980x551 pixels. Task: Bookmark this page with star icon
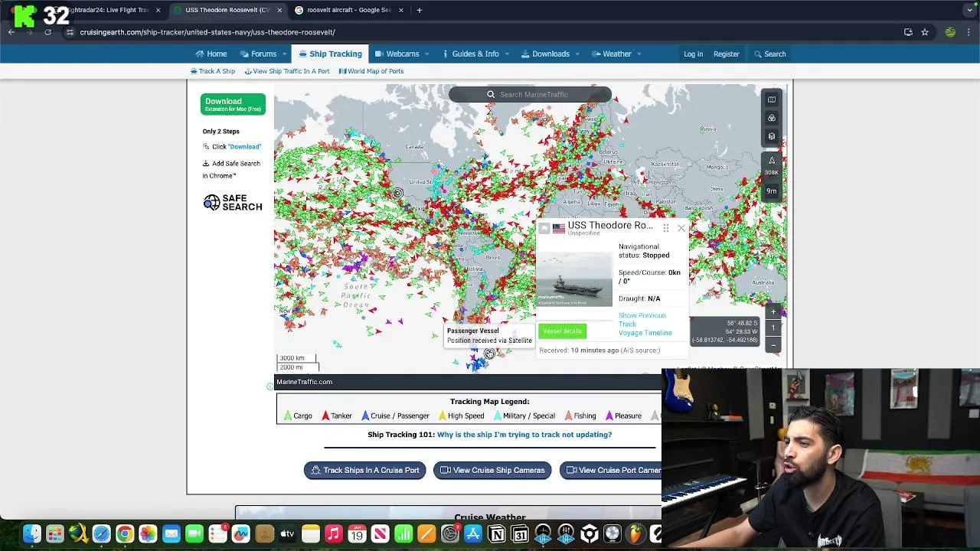(x=925, y=32)
